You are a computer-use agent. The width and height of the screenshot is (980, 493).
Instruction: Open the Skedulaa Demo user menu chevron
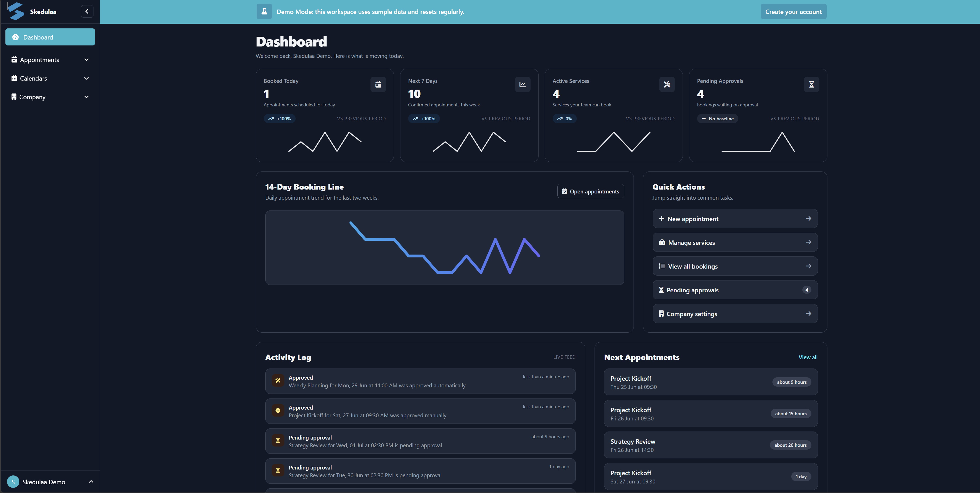point(91,482)
